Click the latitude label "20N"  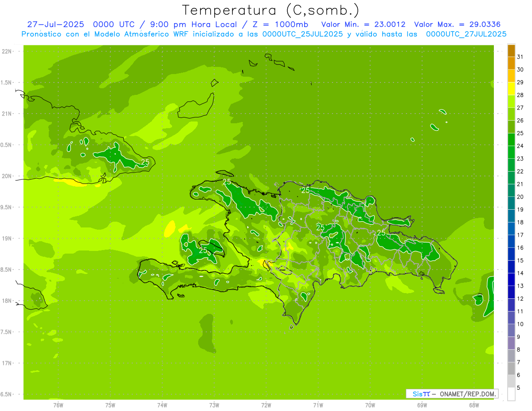pyautogui.click(x=7, y=176)
